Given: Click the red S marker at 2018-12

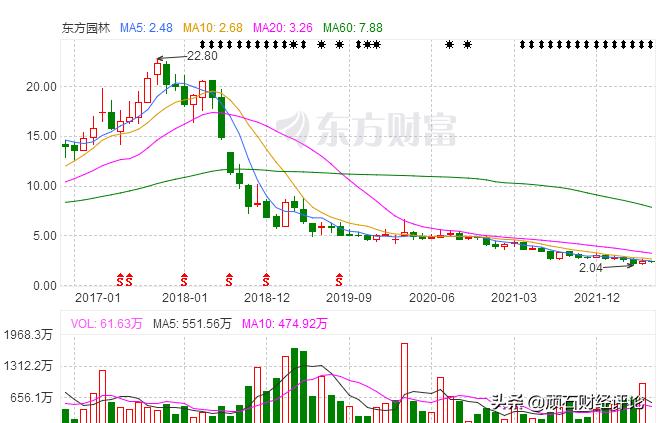Looking at the screenshot, I should (x=266, y=279).
